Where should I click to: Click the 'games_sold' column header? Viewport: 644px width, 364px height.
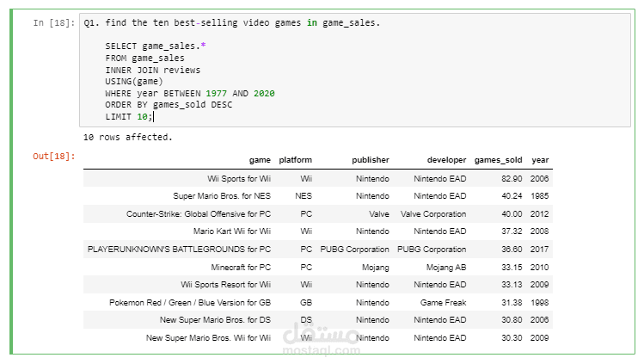[x=498, y=160]
